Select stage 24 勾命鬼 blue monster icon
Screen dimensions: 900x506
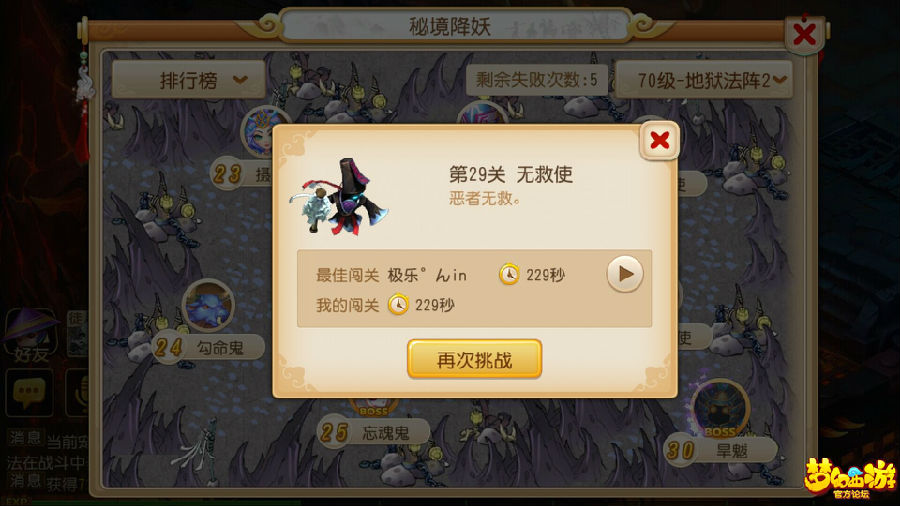(x=208, y=305)
